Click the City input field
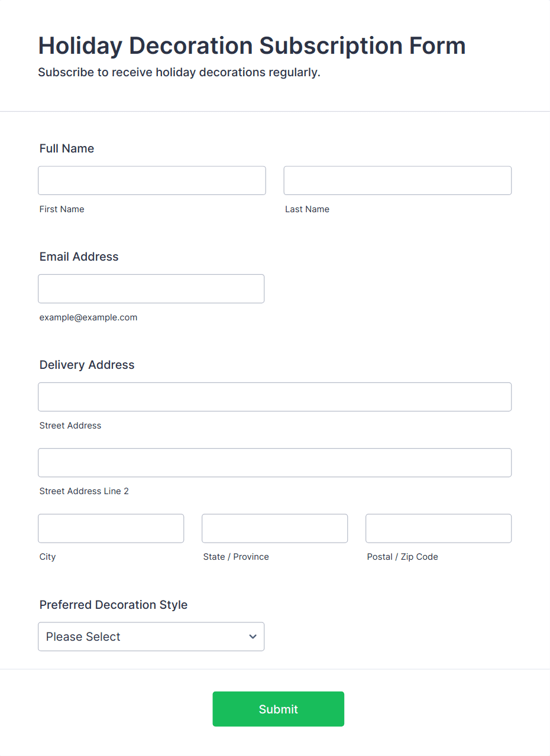 point(111,528)
